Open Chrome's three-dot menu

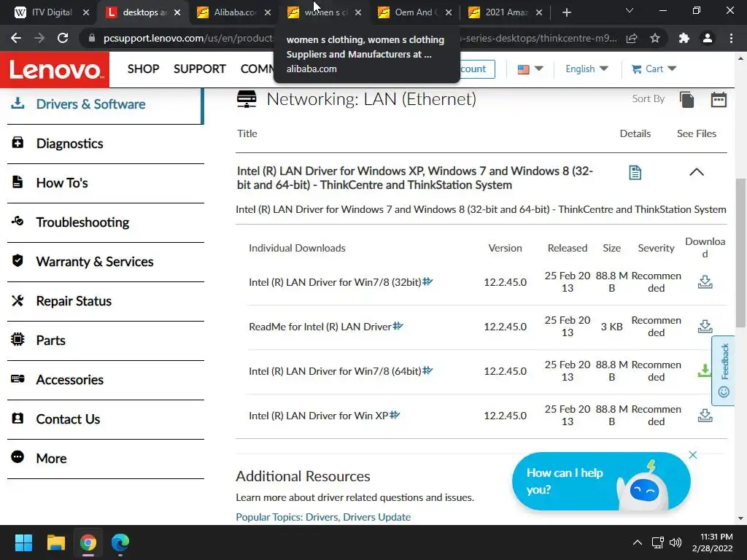(731, 38)
